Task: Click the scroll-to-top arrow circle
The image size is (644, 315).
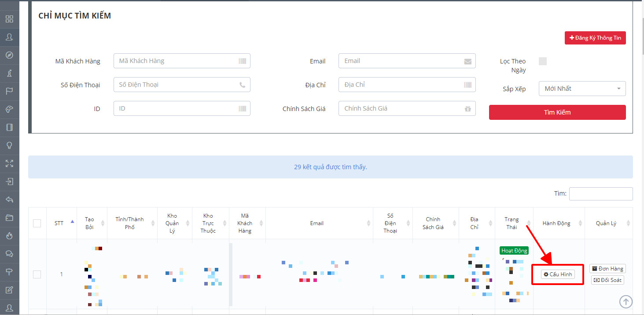Action: (626, 302)
